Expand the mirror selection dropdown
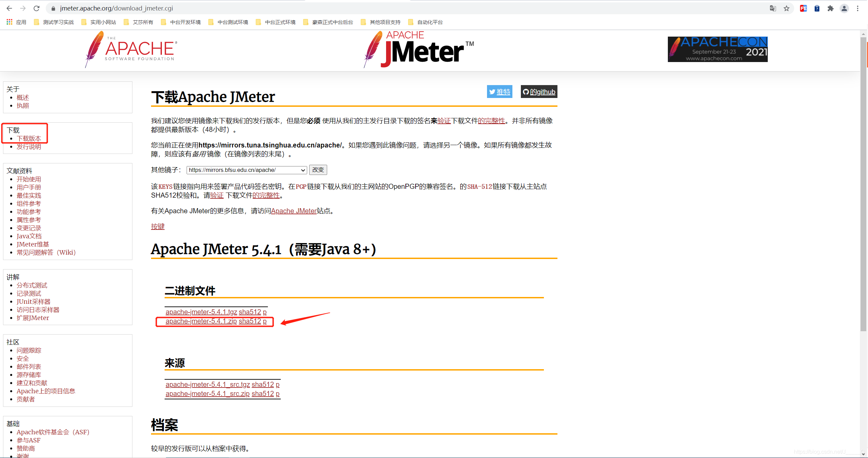 pos(247,170)
